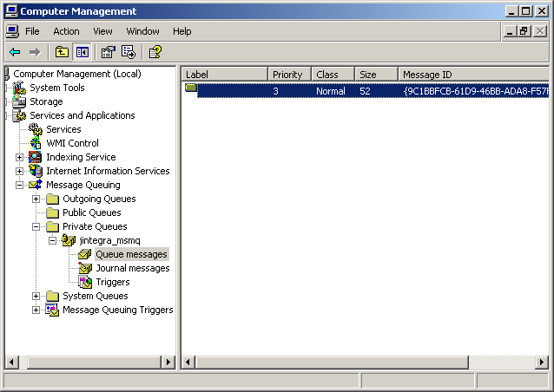
Task: Click the Export List toolbar icon
Action: [129, 53]
